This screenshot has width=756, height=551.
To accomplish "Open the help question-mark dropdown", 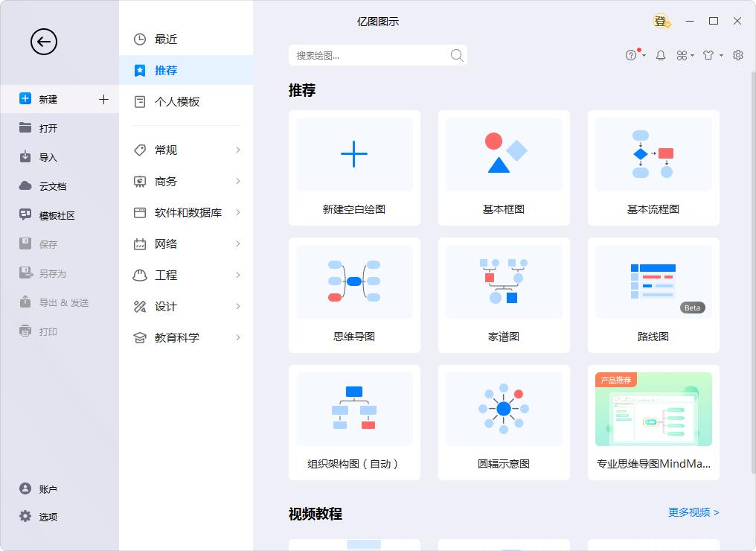I will [635, 54].
